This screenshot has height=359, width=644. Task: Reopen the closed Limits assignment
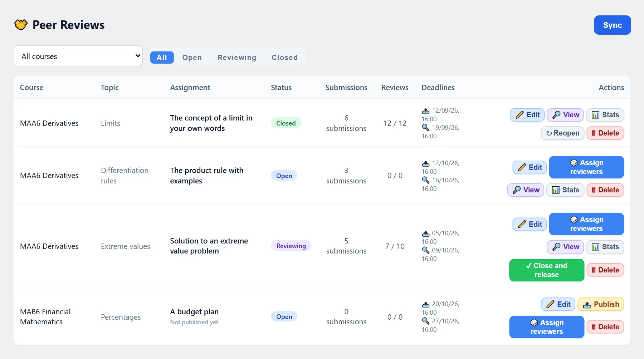(x=562, y=133)
